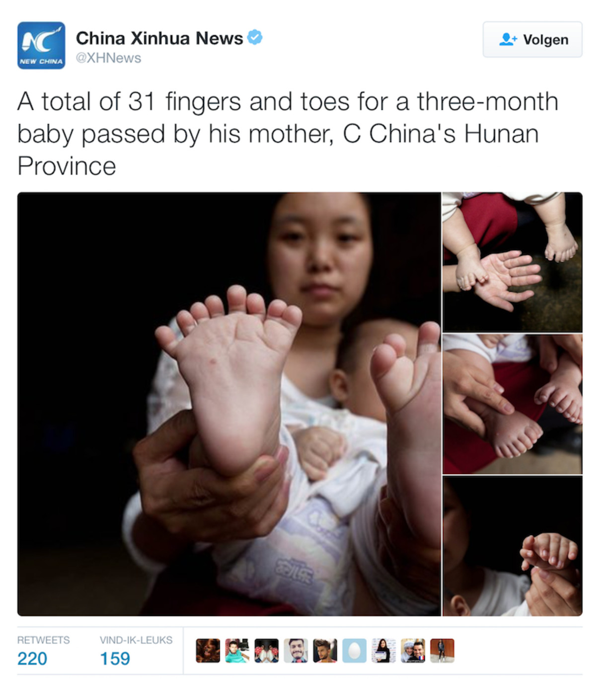616x681 pixels.
Task: Open the bearded smiling man avatar
Action: 296,651
